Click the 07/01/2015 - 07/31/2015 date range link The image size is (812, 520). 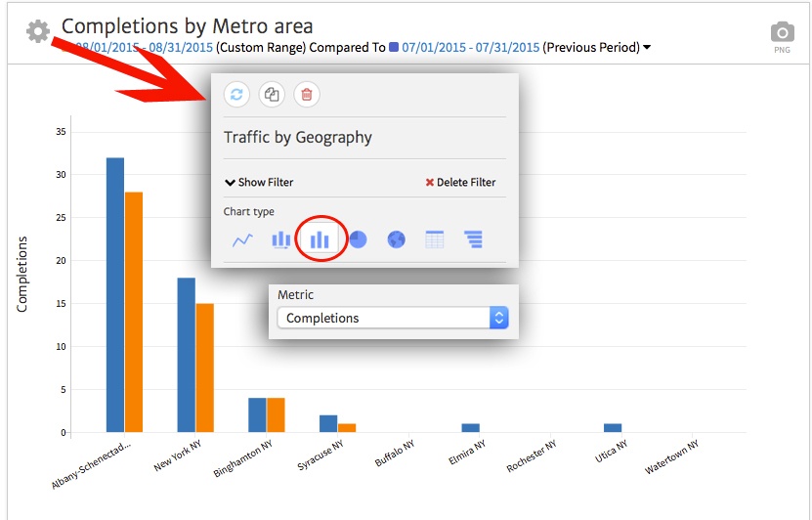click(470, 47)
